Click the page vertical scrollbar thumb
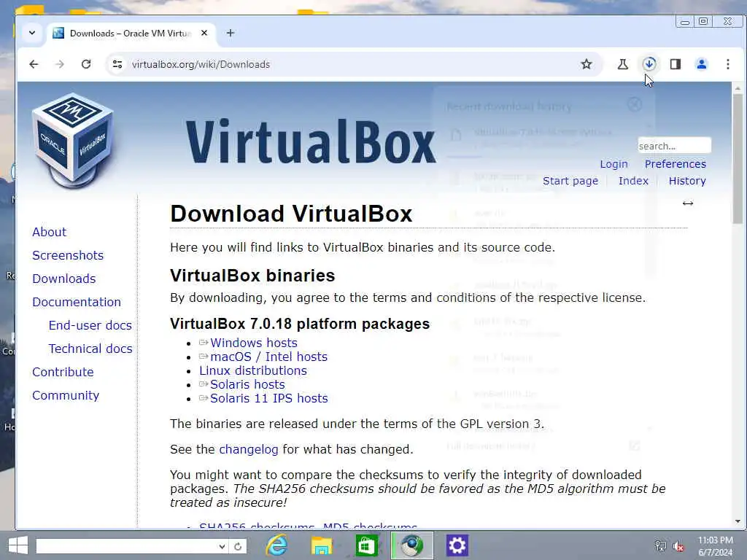The image size is (747, 560). pos(738,158)
